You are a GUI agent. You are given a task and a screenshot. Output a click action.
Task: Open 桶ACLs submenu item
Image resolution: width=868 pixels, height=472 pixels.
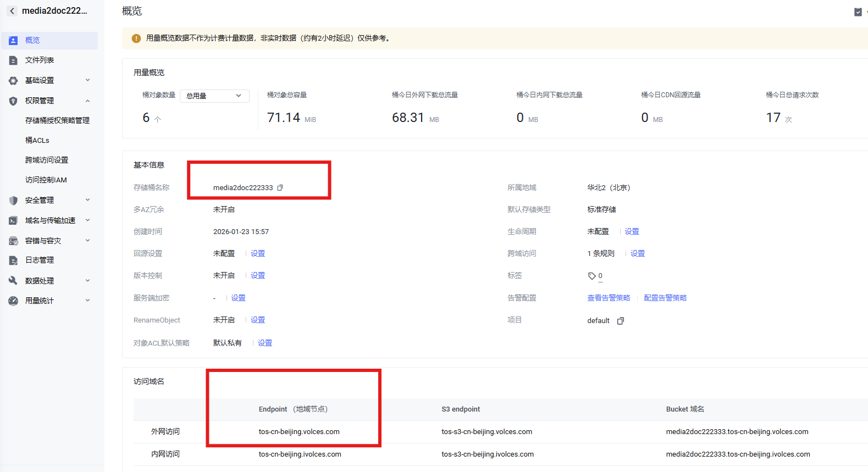37,141
